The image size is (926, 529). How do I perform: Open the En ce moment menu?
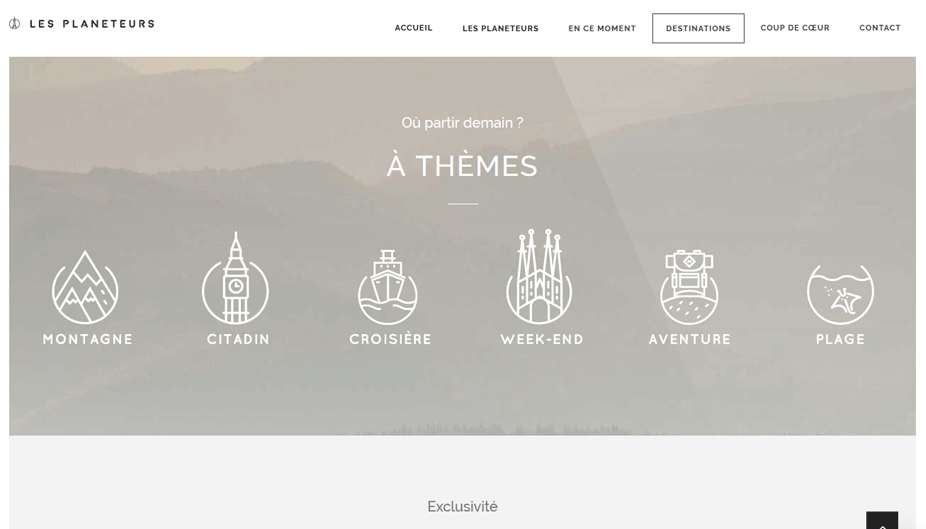(602, 28)
